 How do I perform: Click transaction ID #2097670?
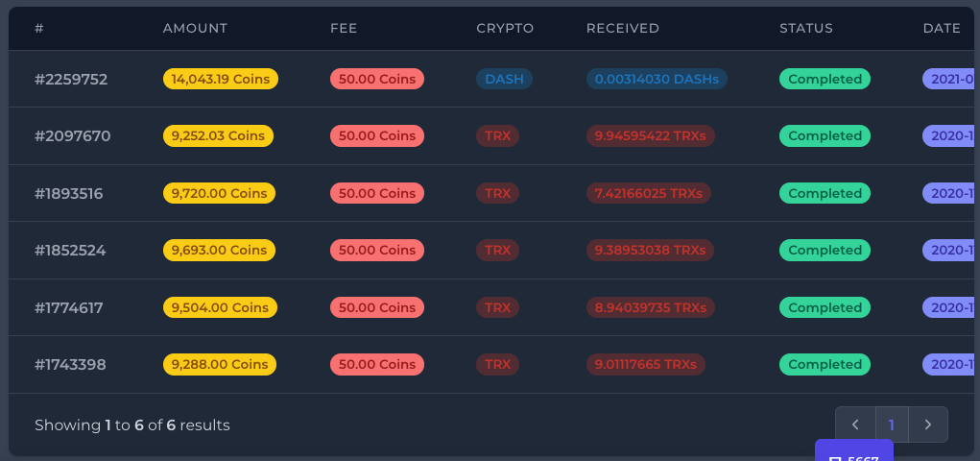tap(73, 136)
